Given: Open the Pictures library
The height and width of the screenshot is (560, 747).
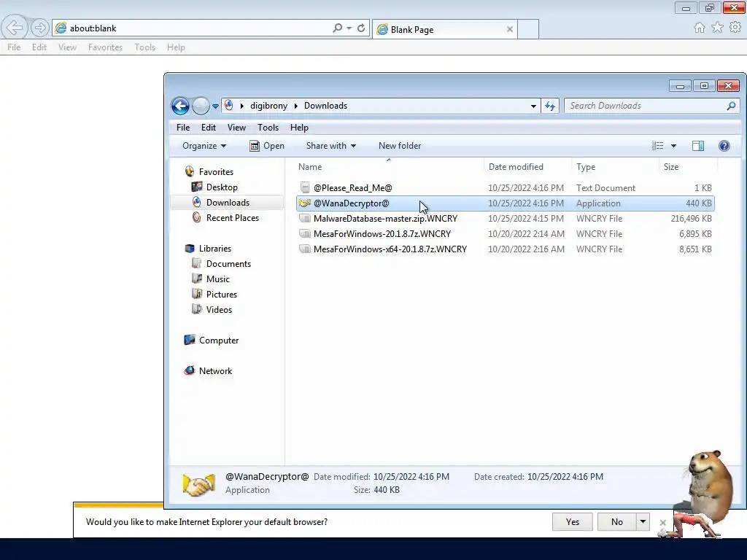Looking at the screenshot, I should pyautogui.click(x=222, y=295).
